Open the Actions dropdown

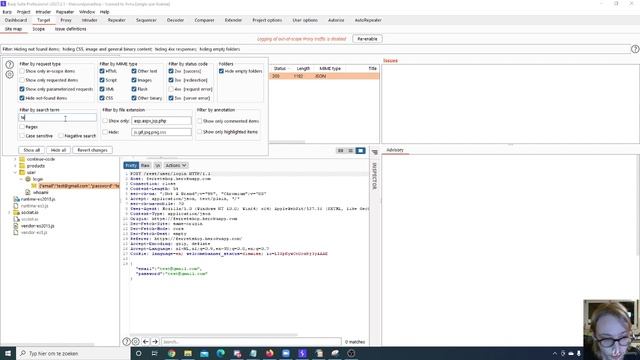(x=176, y=165)
